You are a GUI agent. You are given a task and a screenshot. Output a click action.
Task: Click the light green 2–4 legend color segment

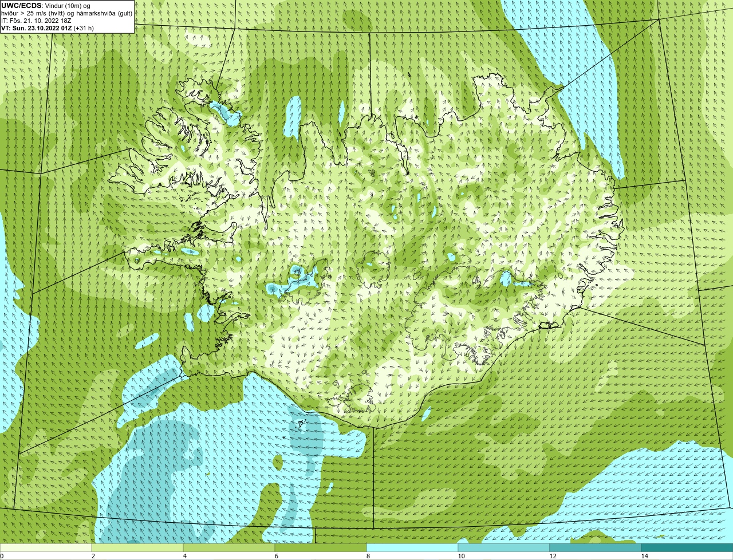137,548
